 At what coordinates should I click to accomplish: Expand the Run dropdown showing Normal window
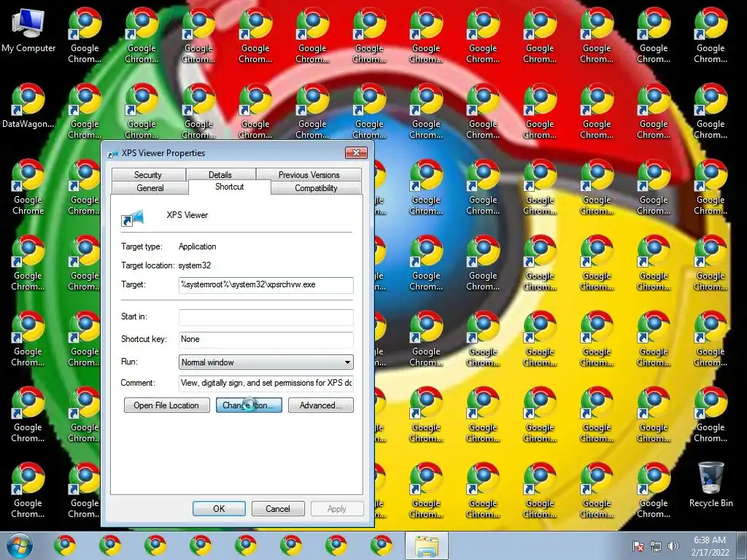[266, 362]
